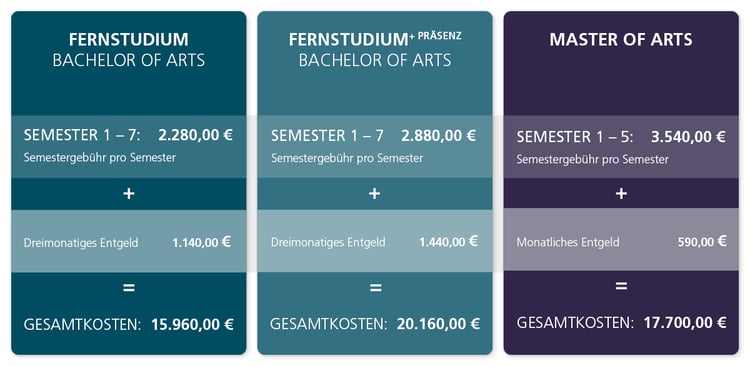This screenshot has height=366, width=750.
Task: Click the 1.140,00 € Dreimonatiges Entgelt
Action: 201,242
